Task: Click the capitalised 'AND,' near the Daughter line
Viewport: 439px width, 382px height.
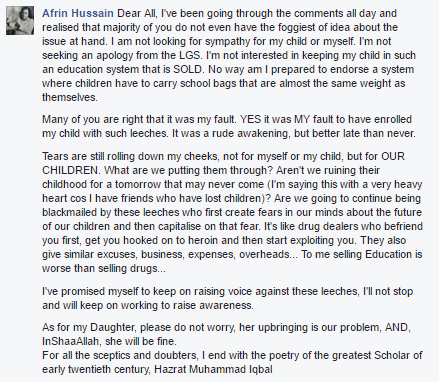Action: point(398,327)
